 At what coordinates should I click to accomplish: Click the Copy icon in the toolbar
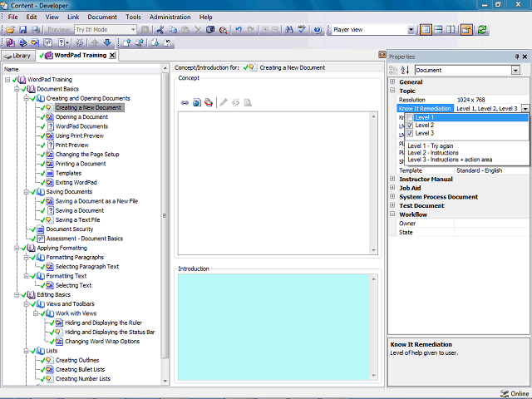pyautogui.click(x=173, y=30)
